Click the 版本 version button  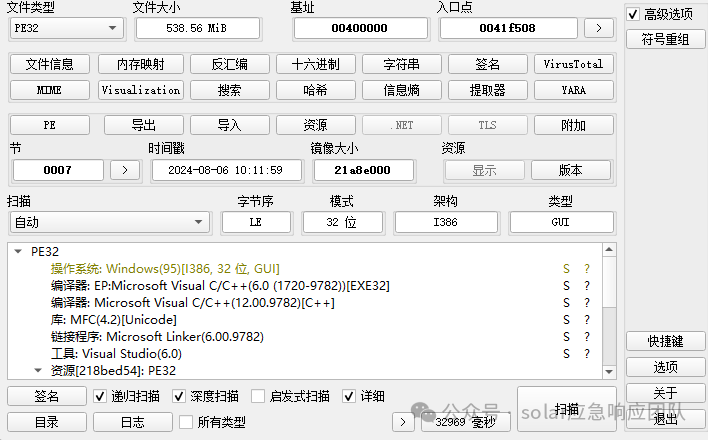pos(571,170)
